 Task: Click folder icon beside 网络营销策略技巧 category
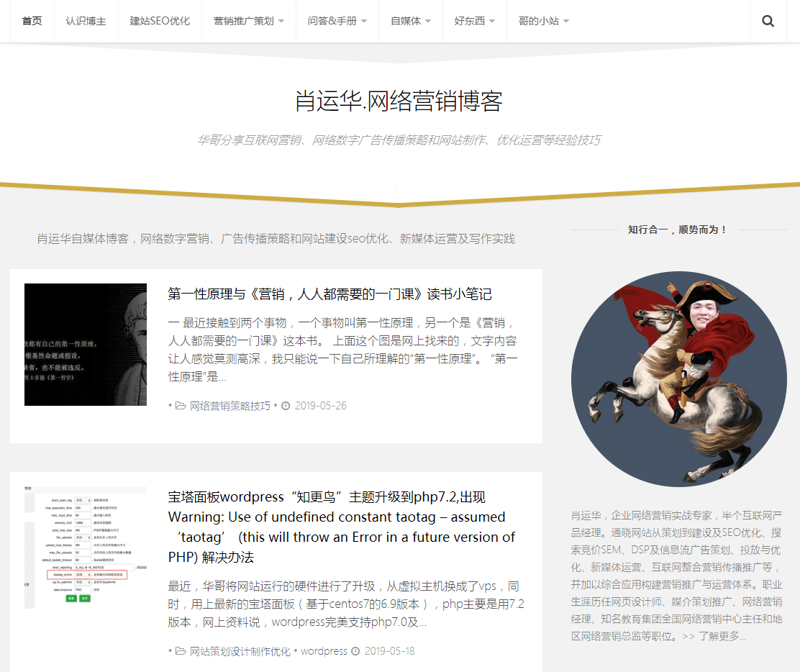[x=181, y=406]
